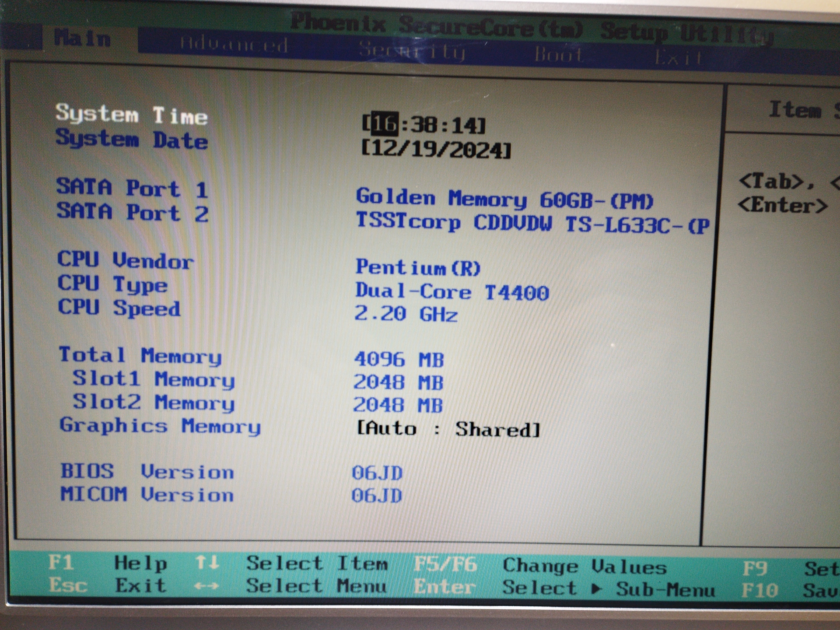
Task: Click the Slot2 Memory label
Action: tap(154, 402)
